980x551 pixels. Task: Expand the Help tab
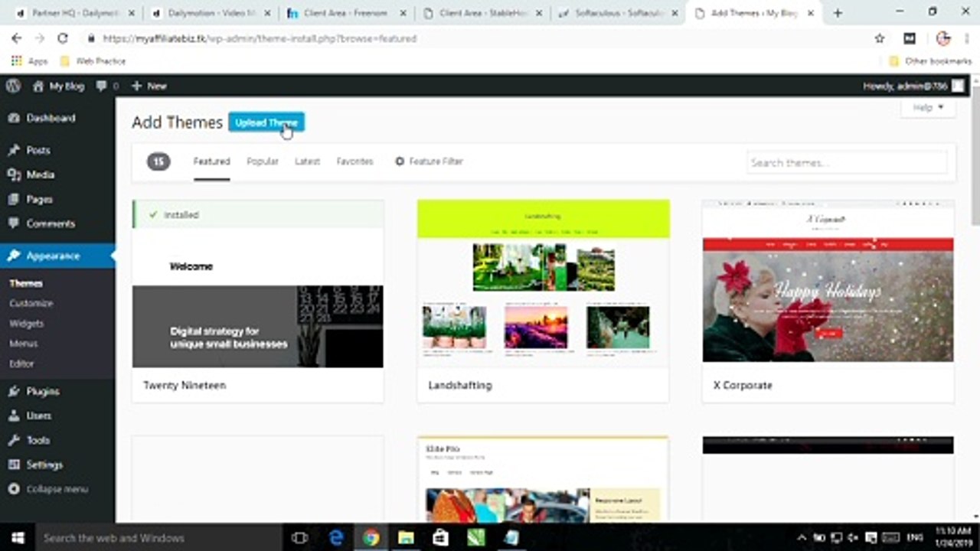(928, 108)
